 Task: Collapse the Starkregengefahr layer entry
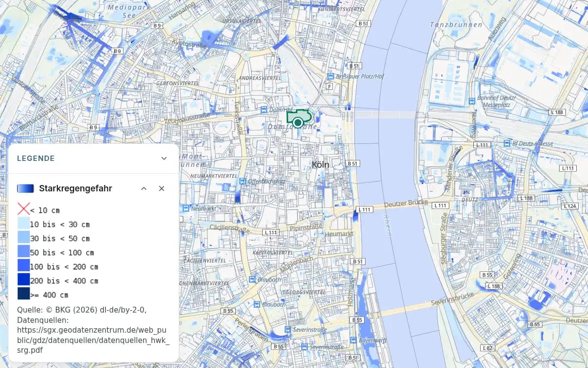click(144, 188)
